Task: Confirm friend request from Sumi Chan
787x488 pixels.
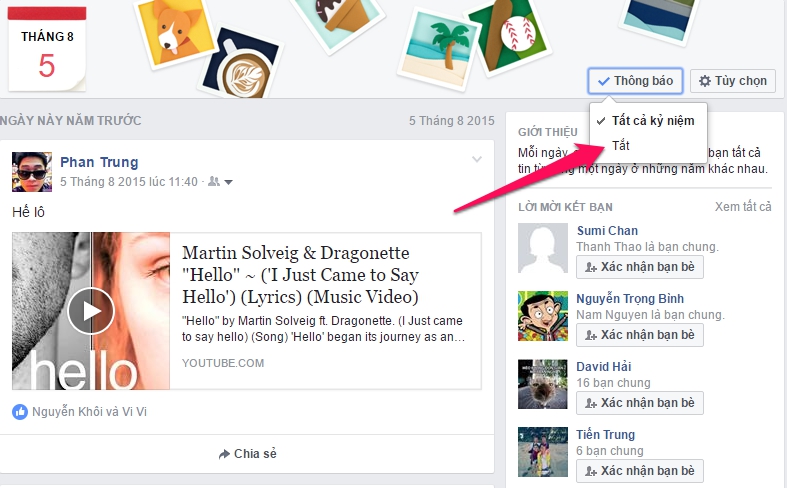Action: click(640, 267)
